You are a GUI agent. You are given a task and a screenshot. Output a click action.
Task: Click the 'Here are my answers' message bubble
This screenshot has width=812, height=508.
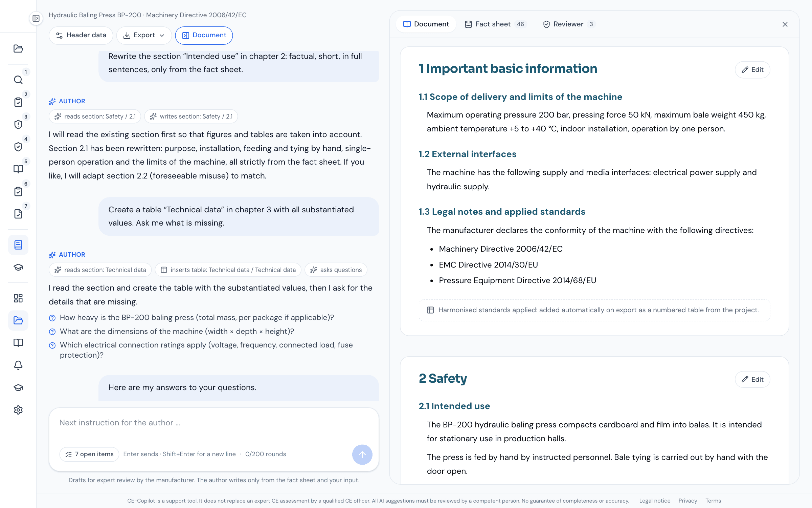click(239, 388)
